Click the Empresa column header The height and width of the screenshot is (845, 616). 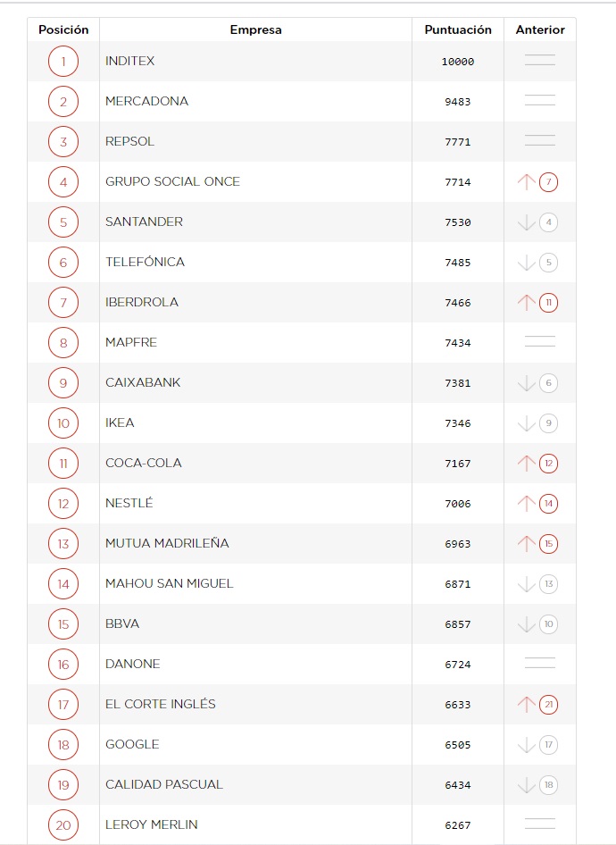pyautogui.click(x=255, y=29)
